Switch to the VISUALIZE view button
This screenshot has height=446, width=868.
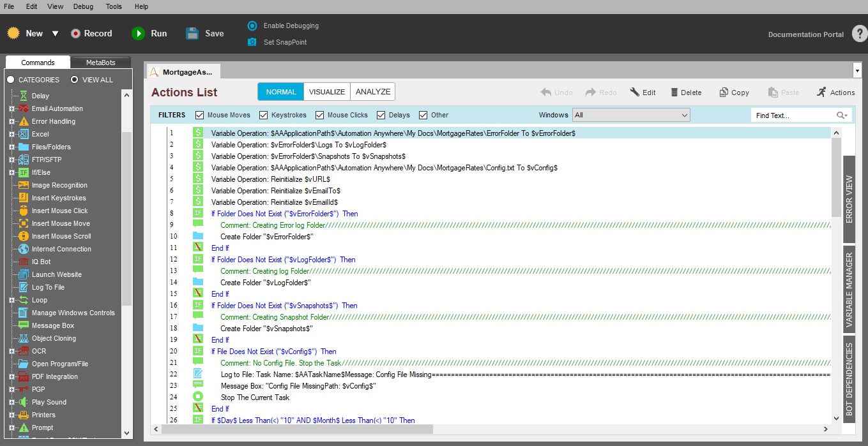tap(327, 92)
